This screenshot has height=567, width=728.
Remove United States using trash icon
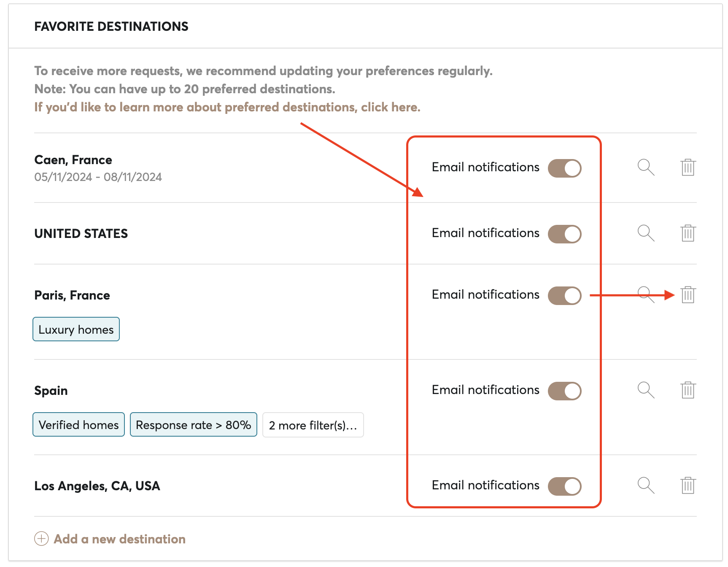(687, 233)
